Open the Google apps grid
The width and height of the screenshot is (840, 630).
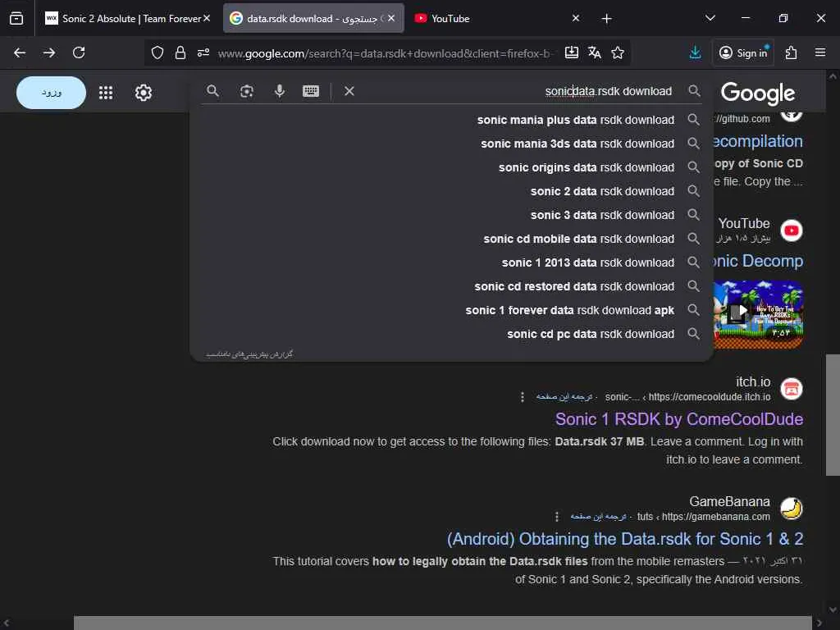tap(106, 93)
